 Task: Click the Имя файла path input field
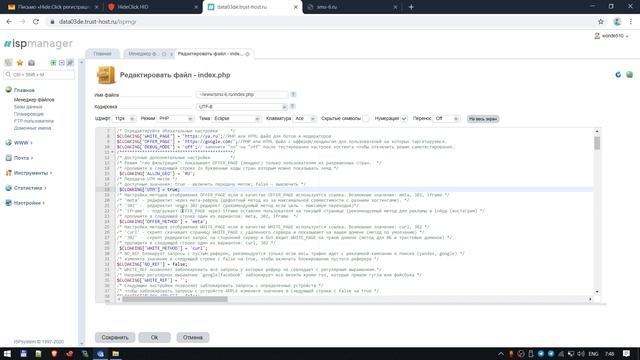(242, 94)
